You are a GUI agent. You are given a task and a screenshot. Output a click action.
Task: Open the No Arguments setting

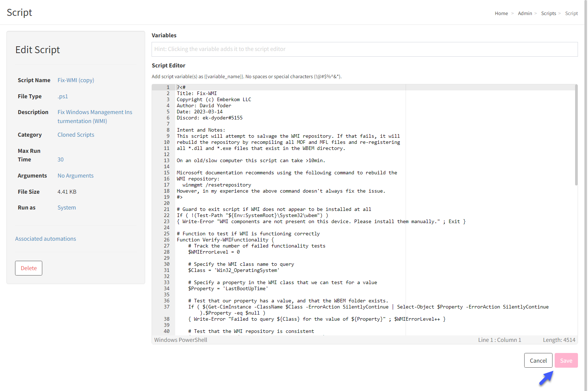click(x=75, y=175)
